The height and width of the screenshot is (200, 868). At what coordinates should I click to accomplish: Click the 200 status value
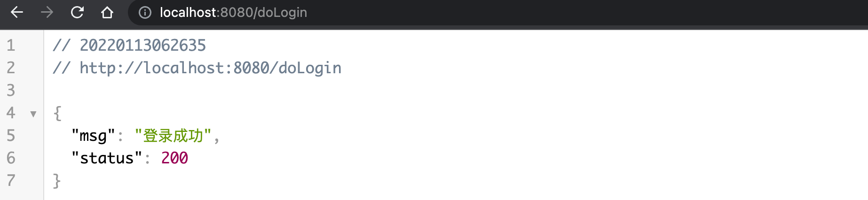pos(174,158)
